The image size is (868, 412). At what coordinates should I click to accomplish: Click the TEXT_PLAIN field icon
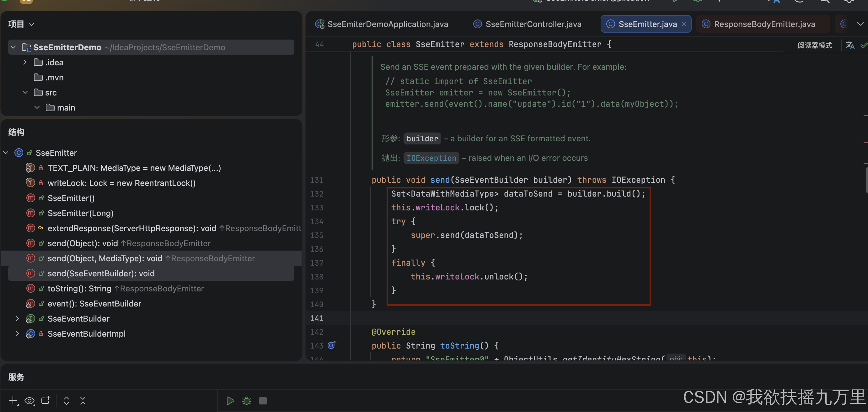coord(30,168)
